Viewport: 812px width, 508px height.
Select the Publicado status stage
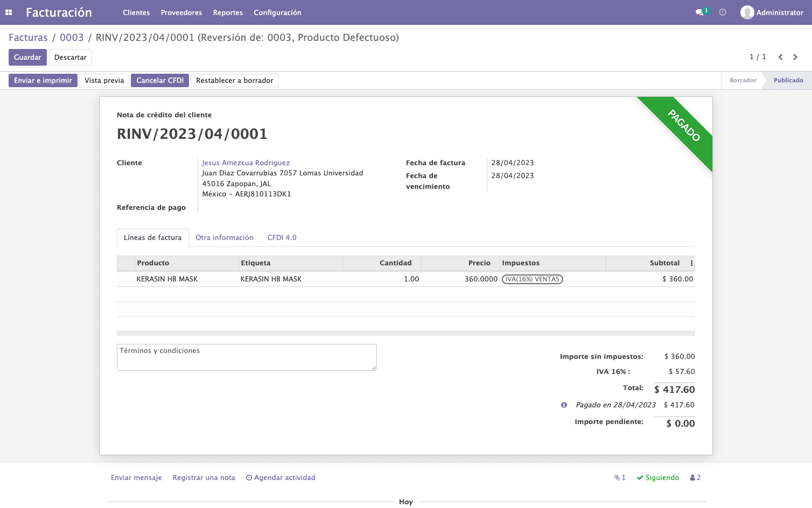pyautogui.click(x=788, y=80)
